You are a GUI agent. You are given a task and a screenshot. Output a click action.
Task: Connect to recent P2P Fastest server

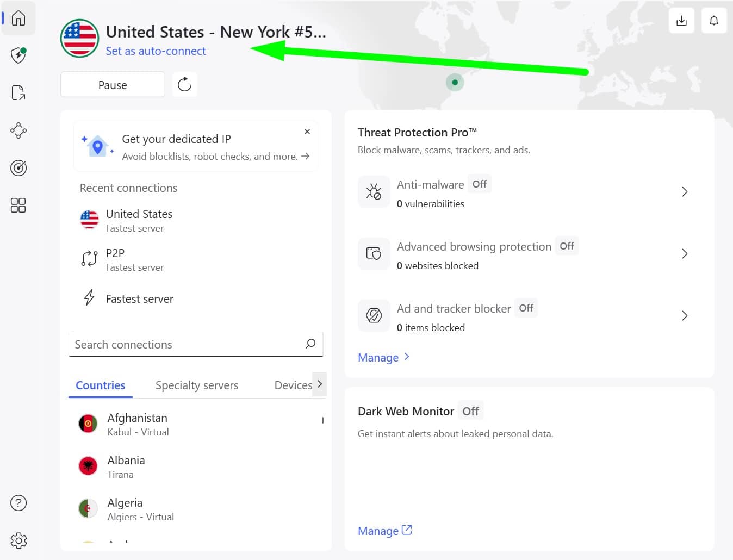[196, 259]
